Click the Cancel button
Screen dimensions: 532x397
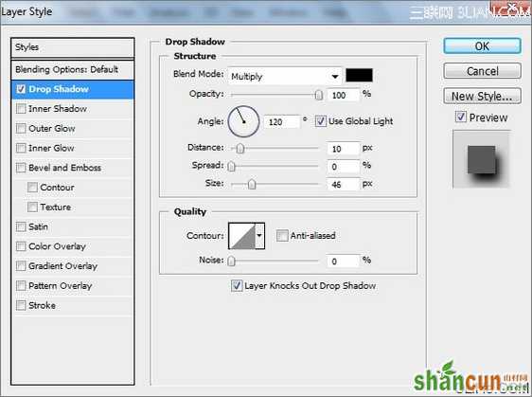pyautogui.click(x=482, y=71)
